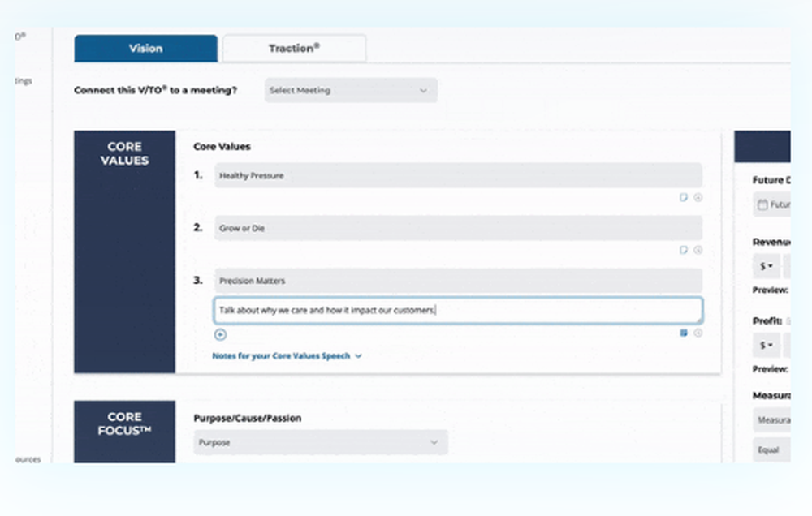This screenshot has width=812, height=516.
Task: Change the Profit currency dropdown
Action: point(766,345)
